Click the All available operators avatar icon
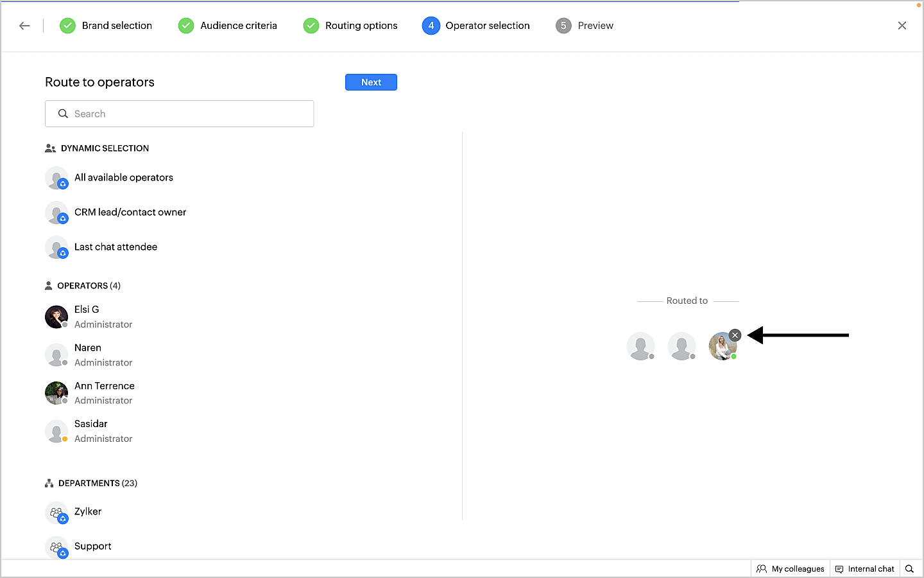 click(56, 178)
